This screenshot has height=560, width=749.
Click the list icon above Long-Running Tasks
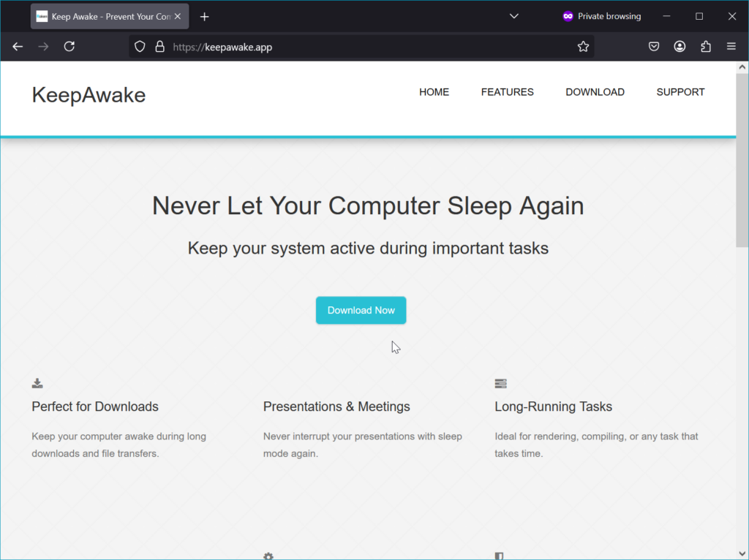[x=501, y=382]
